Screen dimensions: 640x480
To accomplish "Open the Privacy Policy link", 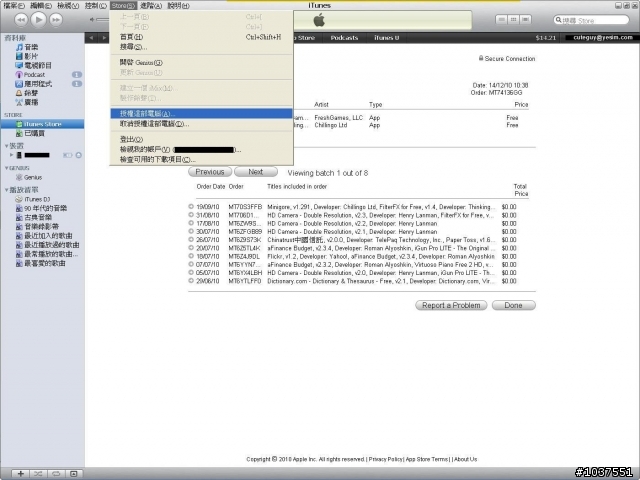I will click(385, 459).
